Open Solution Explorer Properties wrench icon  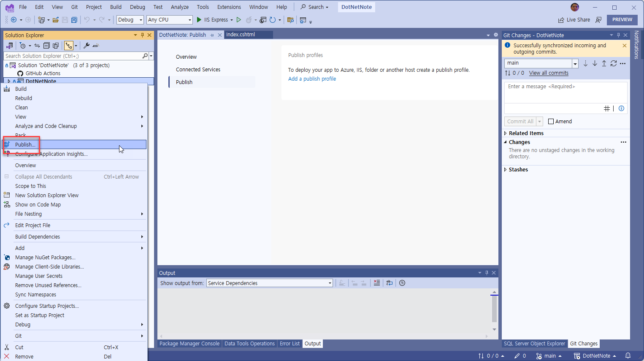[x=87, y=45]
